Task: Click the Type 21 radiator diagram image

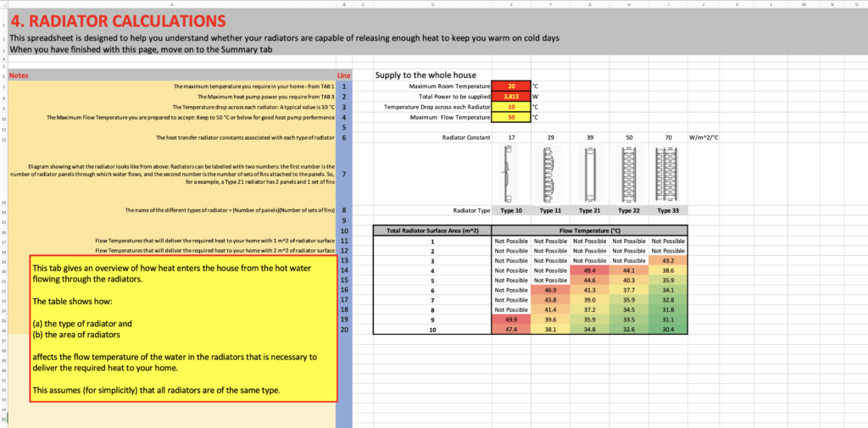Action: [590, 174]
